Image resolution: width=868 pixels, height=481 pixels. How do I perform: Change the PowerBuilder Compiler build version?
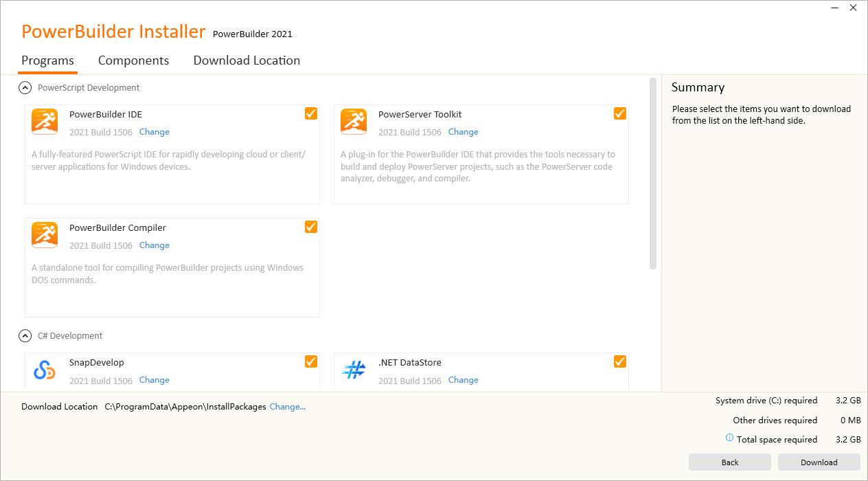tap(155, 245)
